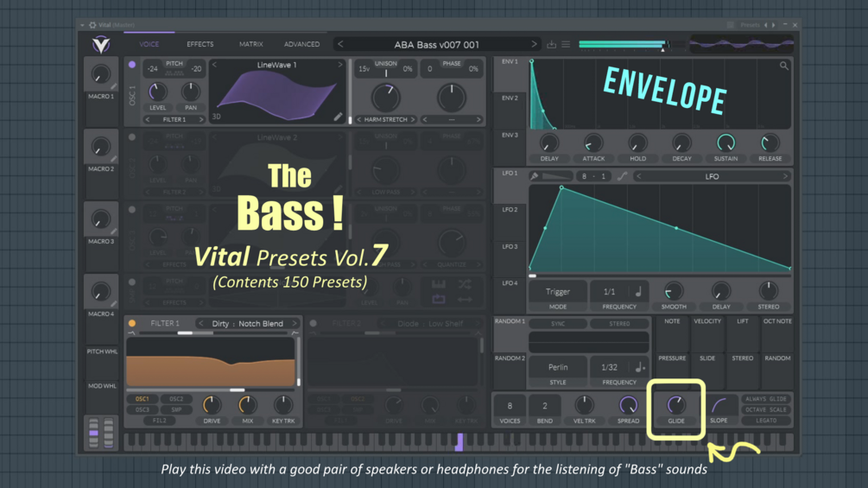Route SMP into Filter 1
The height and width of the screenshot is (488, 868).
pyautogui.click(x=176, y=409)
